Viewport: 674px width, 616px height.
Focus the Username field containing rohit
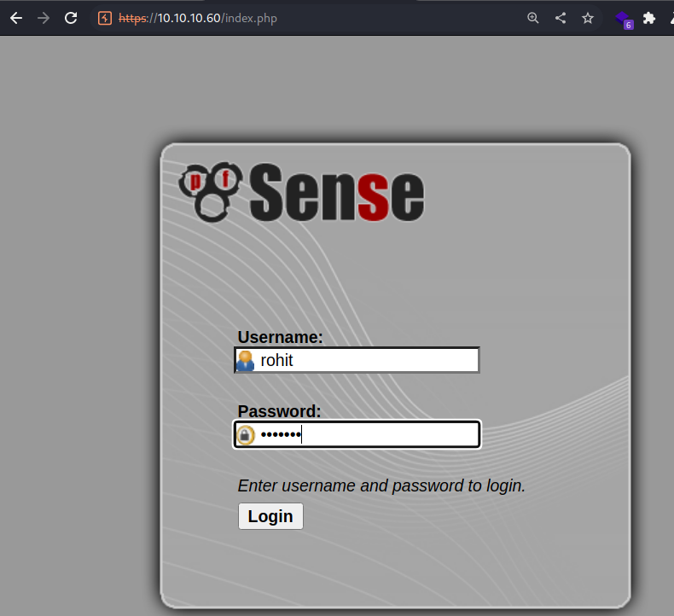tap(357, 360)
